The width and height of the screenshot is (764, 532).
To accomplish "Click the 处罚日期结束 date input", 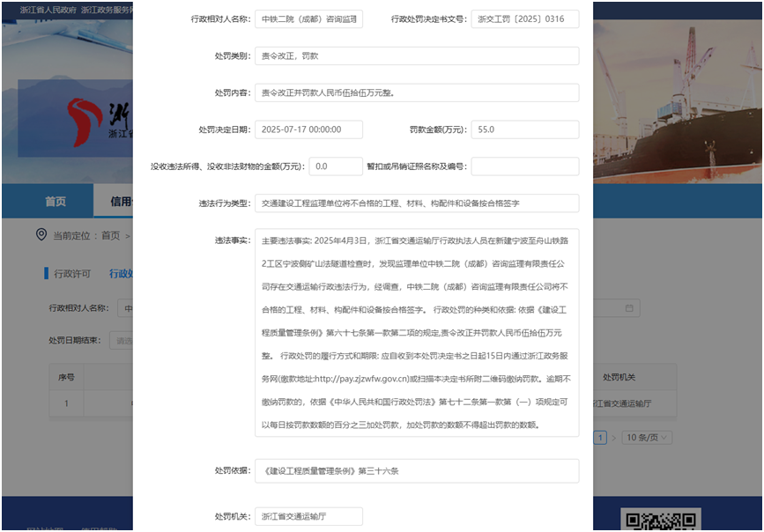I will coord(122,341).
